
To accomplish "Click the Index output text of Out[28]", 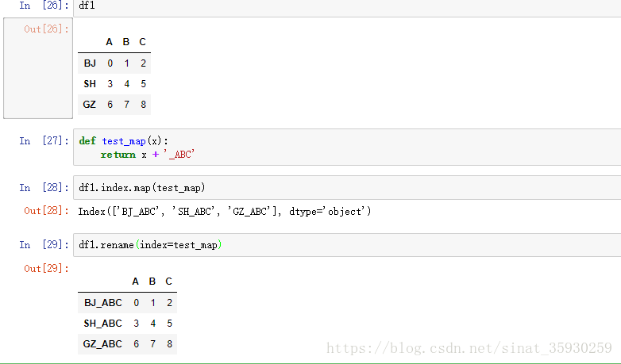I will coord(224,212).
